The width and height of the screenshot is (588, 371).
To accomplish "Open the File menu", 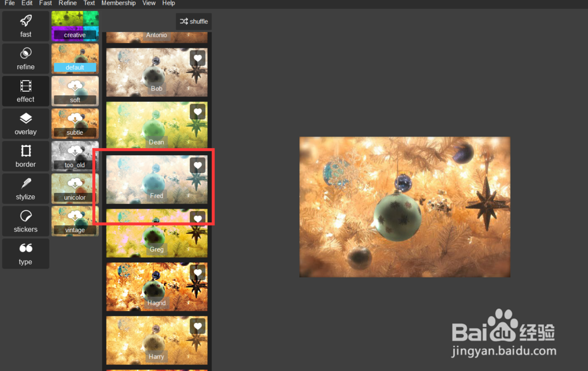I will [10, 3].
